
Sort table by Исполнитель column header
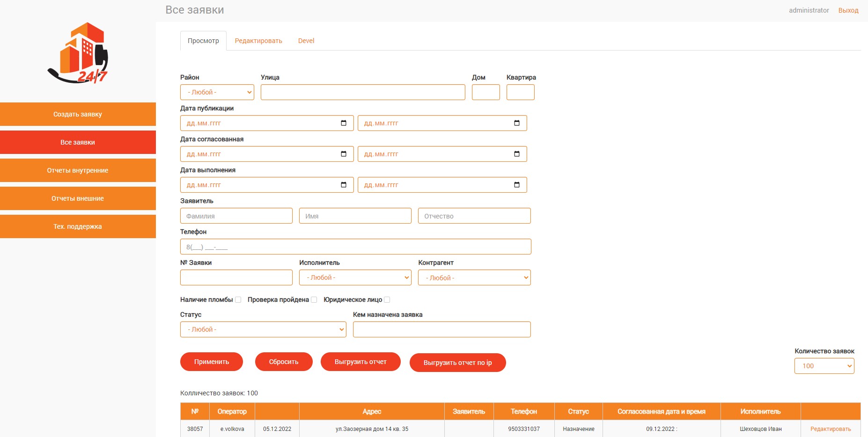(761, 411)
